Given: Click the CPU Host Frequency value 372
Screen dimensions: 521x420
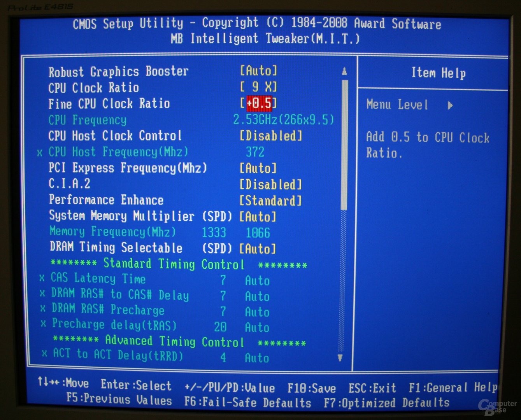Looking at the screenshot, I should (255, 152).
